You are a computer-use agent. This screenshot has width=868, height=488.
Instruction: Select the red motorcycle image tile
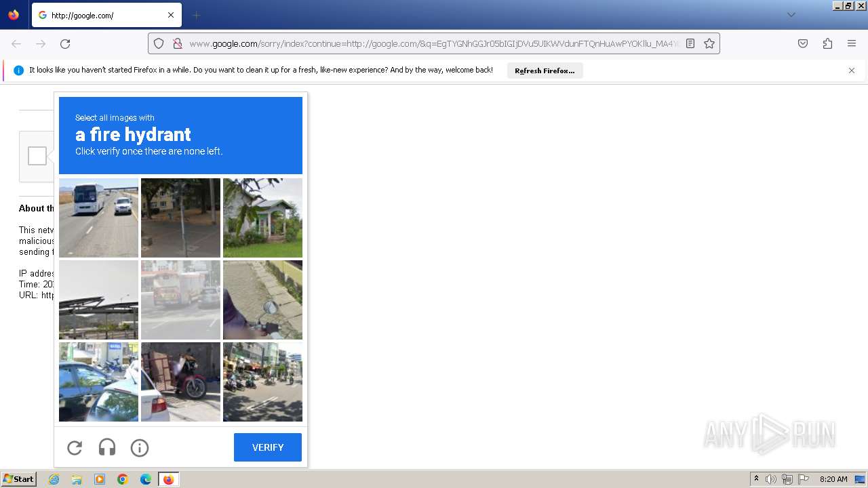[x=180, y=382]
